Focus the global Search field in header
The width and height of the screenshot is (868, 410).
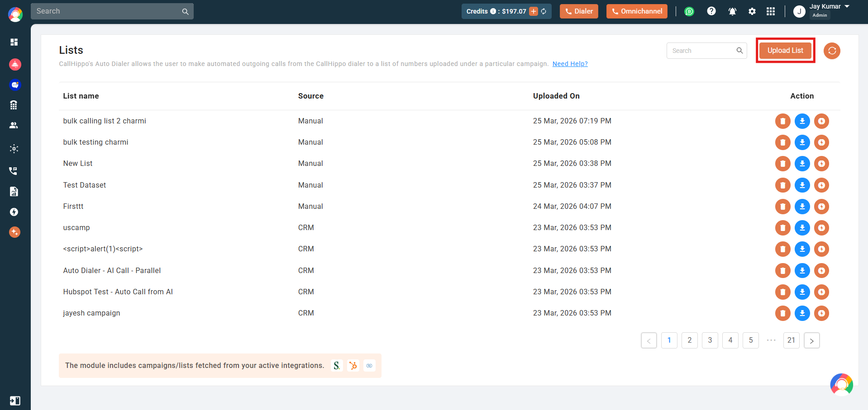112,11
